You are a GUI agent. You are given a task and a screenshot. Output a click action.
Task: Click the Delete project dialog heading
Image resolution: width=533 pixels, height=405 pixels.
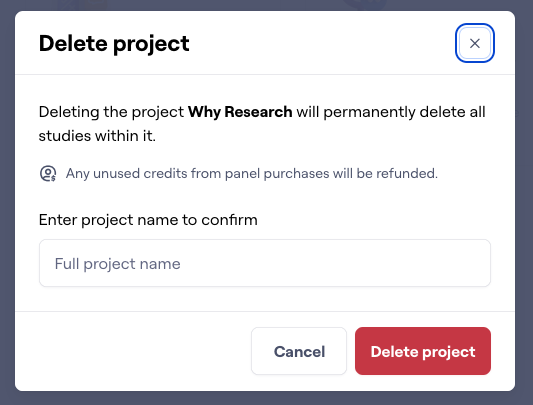pos(114,44)
